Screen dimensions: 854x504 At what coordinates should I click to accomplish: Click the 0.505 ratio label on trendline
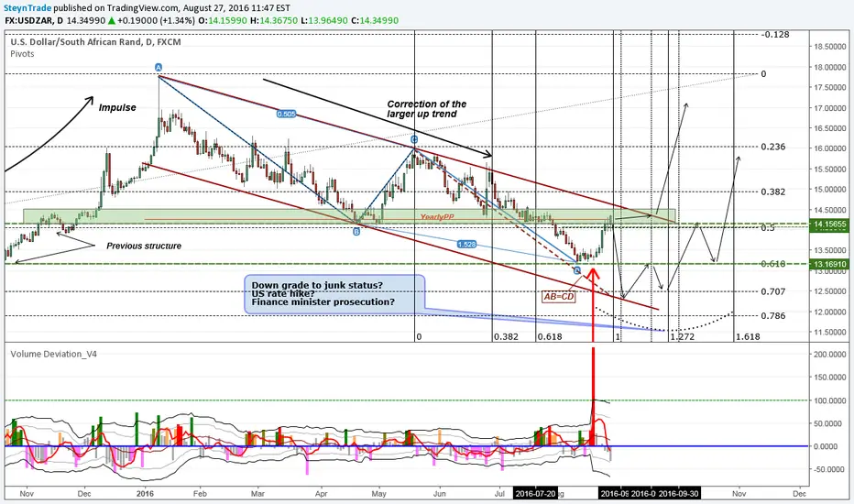coord(286,114)
